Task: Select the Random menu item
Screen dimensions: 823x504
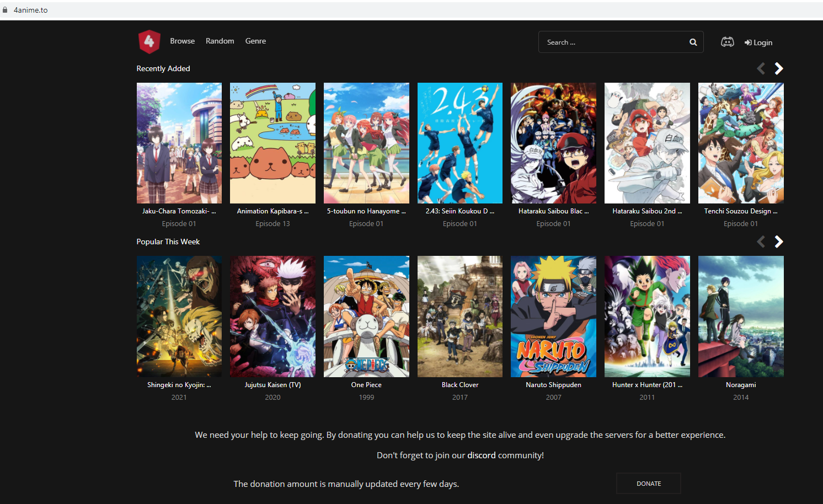Action: (220, 41)
